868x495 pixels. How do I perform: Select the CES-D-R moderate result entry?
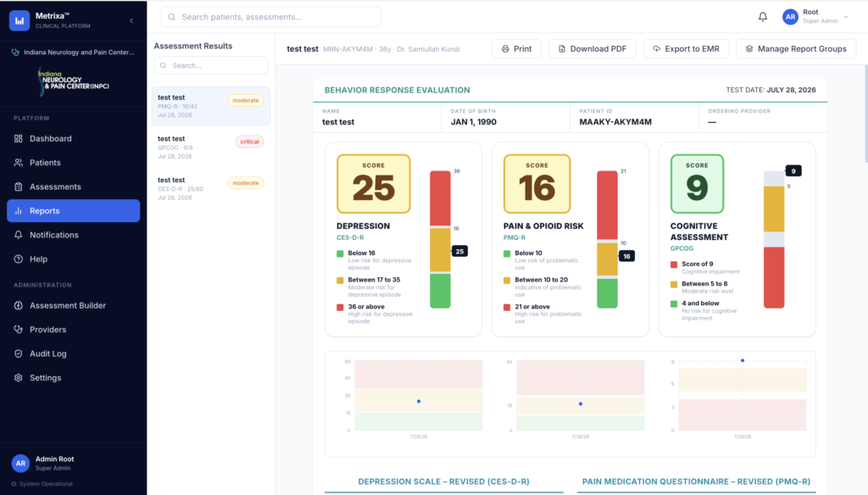(x=211, y=188)
